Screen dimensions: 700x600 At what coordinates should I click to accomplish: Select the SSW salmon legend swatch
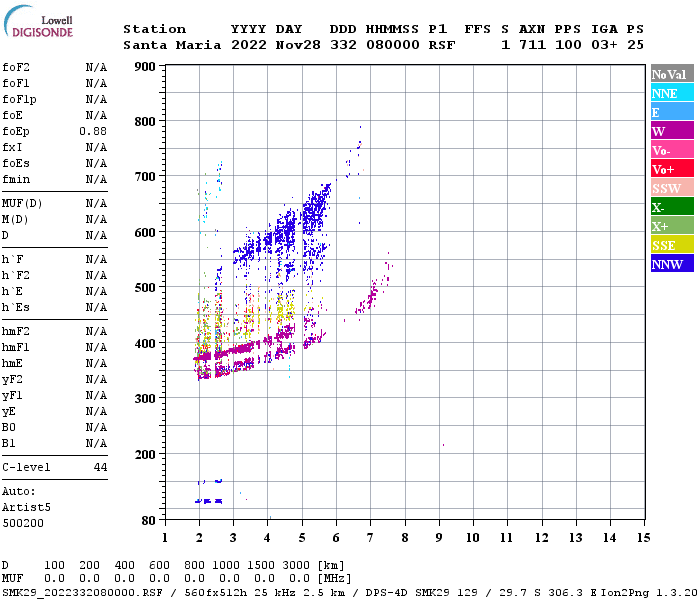672,188
